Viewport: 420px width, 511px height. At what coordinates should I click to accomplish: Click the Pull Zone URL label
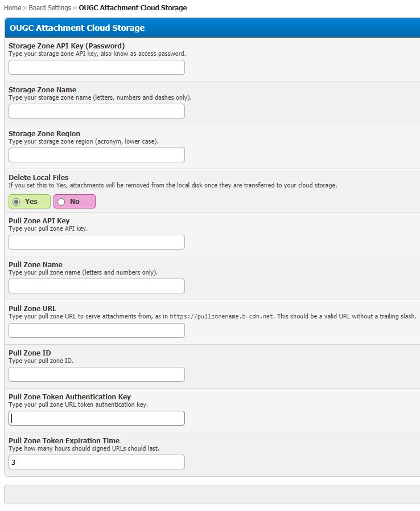[x=32, y=308]
